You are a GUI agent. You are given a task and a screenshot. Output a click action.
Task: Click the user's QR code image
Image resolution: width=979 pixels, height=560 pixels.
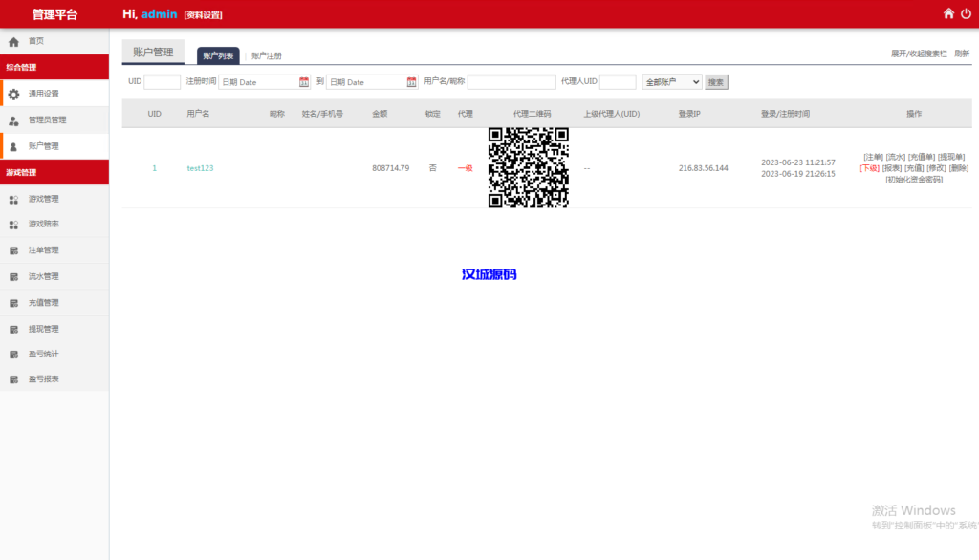point(528,167)
